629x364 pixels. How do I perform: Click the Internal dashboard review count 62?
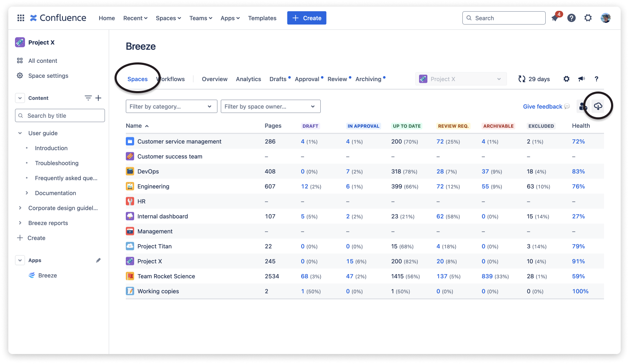click(440, 216)
